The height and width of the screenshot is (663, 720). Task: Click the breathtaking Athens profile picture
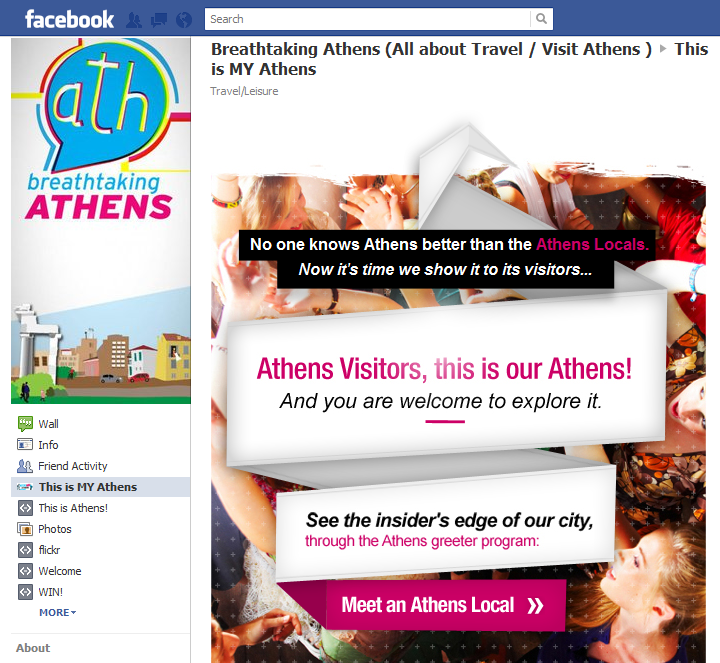101,221
